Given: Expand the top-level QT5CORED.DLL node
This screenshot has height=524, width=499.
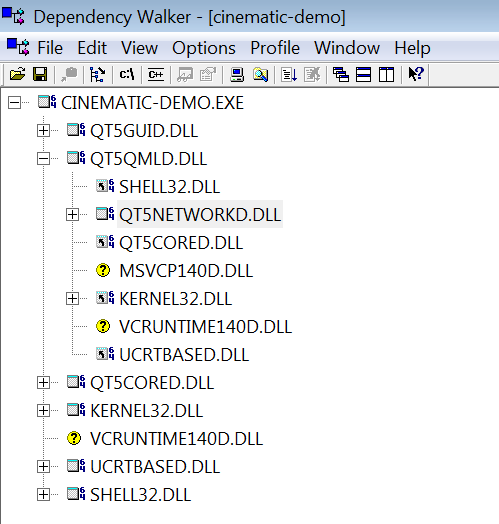Looking at the screenshot, I should tap(43, 382).
